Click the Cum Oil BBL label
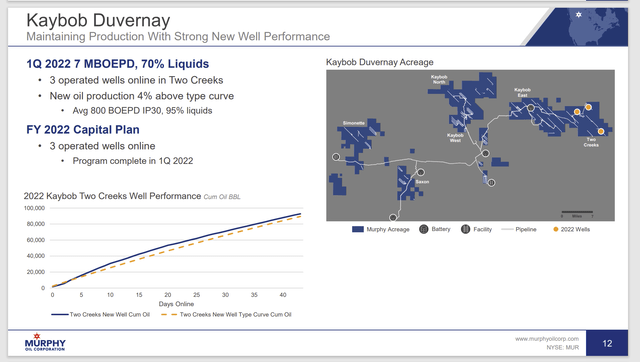The height and width of the screenshot is (362, 640). (x=222, y=197)
